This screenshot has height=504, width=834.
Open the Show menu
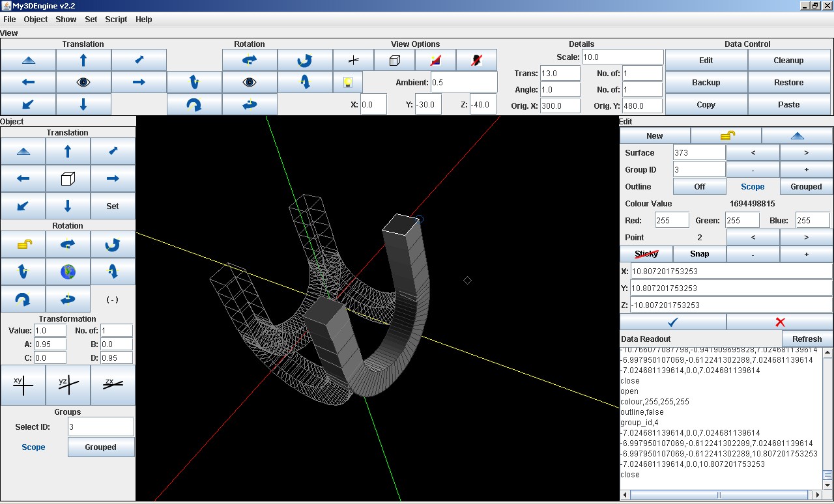(x=66, y=19)
